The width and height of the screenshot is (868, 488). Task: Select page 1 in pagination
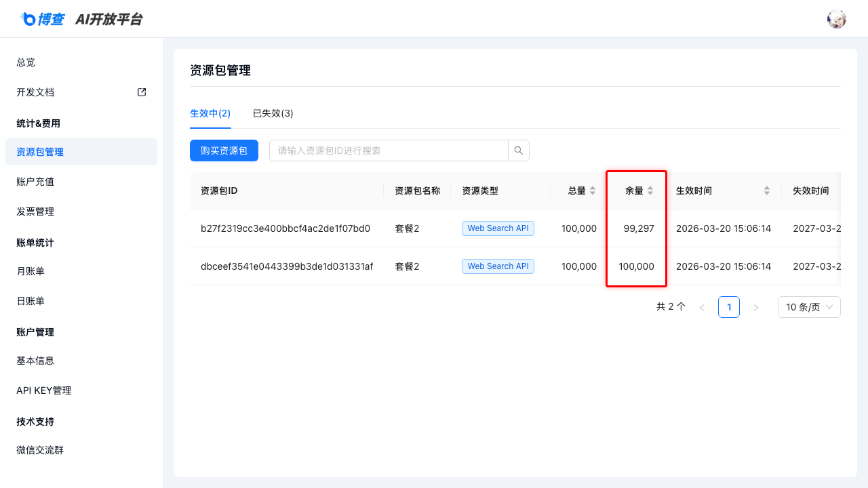(729, 307)
